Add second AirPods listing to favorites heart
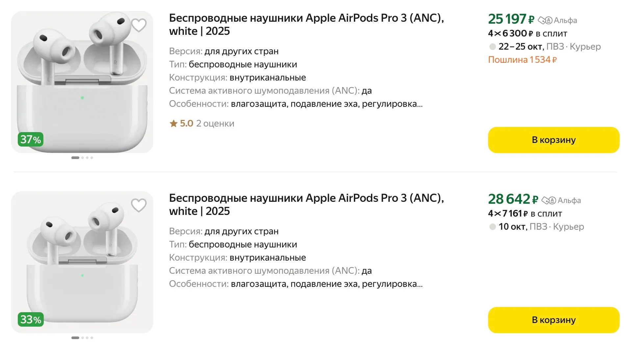 pos(139,205)
